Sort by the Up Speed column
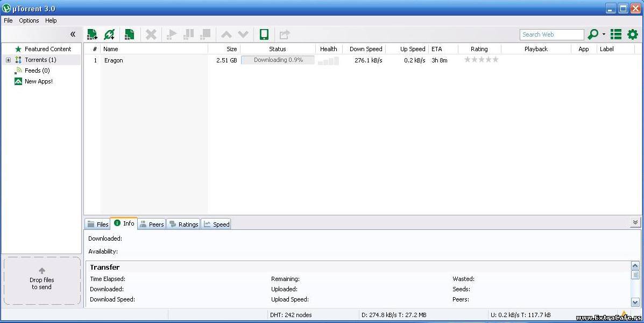Viewport: 644px width, 323px height. tap(407, 49)
